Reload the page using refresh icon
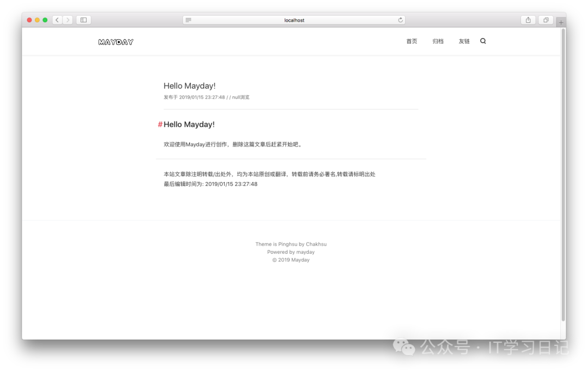The height and width of the screenshot is (371, 588). [x=400, y=20]
